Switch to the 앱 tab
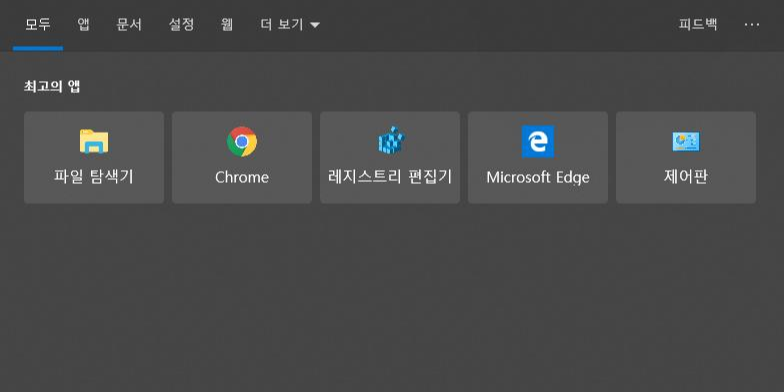The image size is (784, 392). coord(84,24)
